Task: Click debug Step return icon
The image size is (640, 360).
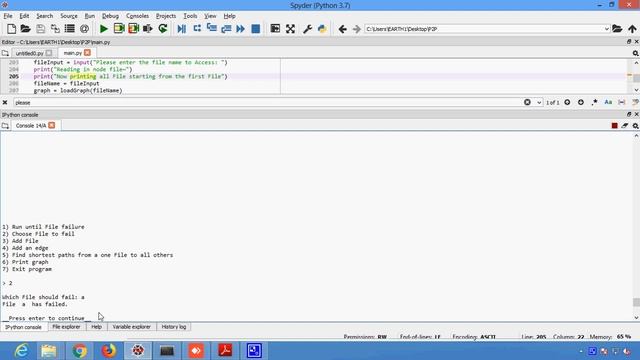Action: pyautogui.click(x=226, y=29)
